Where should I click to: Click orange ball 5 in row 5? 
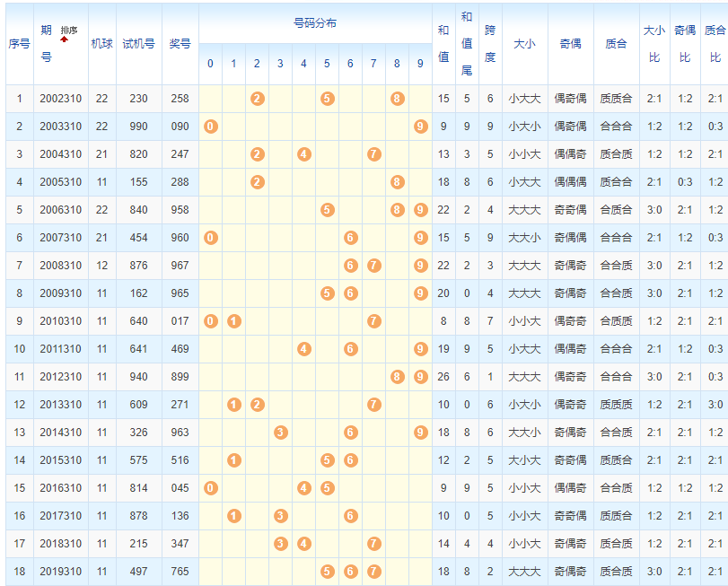(x=328, y=210)
